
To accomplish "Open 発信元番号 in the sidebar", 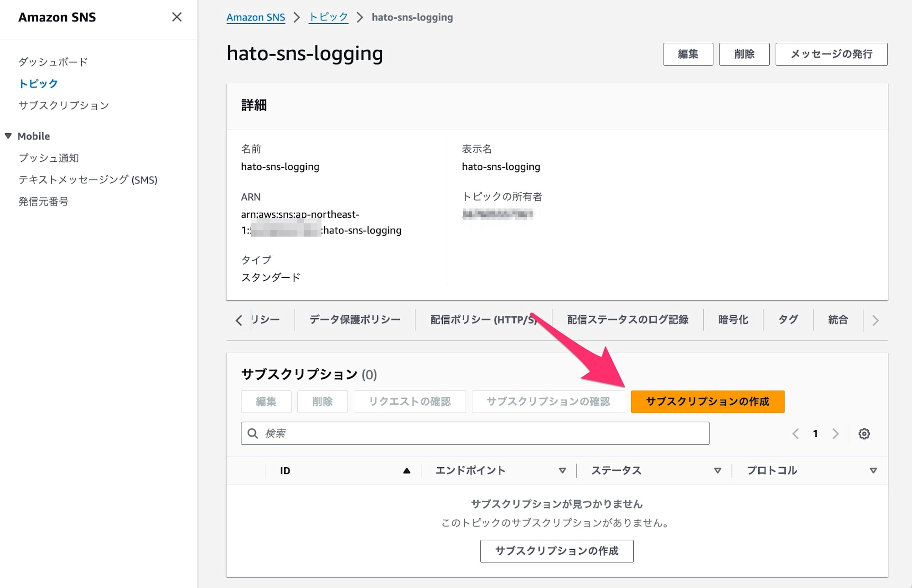I will [x=43, y=201].
